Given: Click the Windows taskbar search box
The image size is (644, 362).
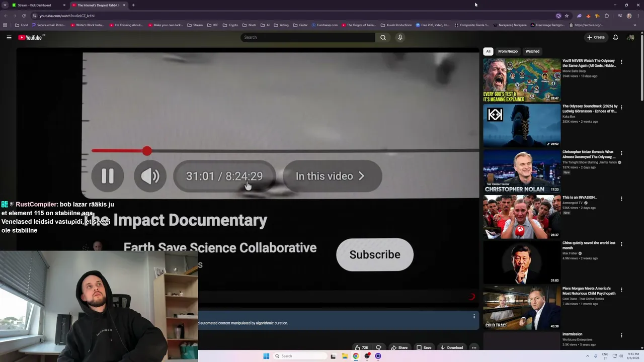Looking at the screenshot, I should 300,356.
